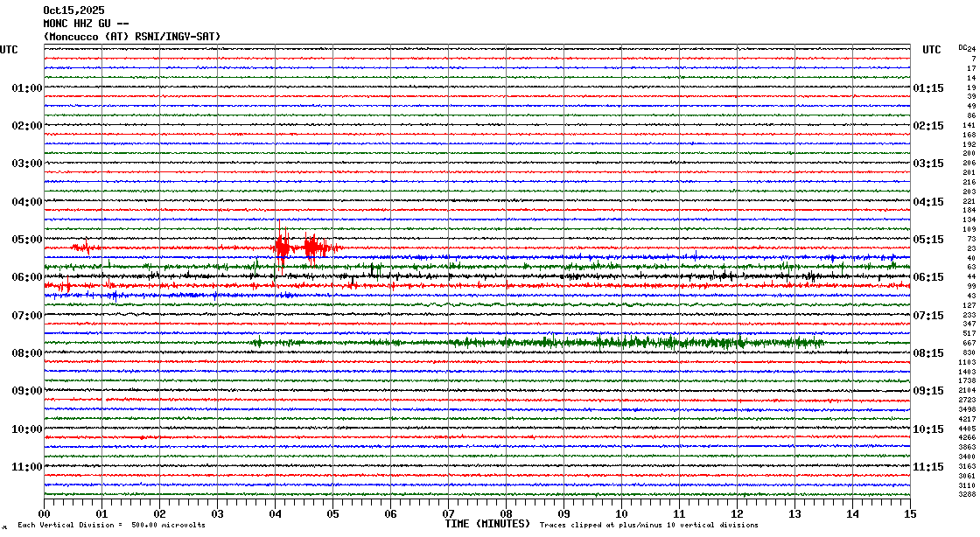Click minute 08 on the time axis
This screenshot has width=980, height=537.
(x=506, y=514)
